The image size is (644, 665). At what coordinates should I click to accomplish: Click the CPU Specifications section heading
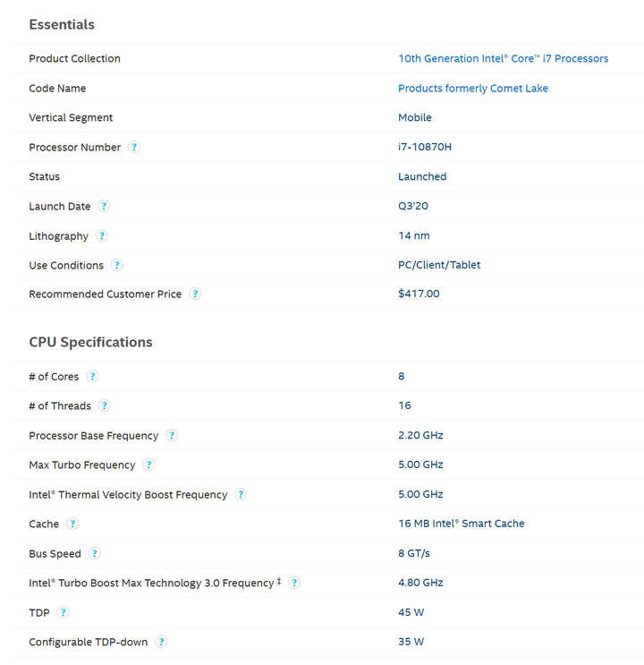pos(90,342)
